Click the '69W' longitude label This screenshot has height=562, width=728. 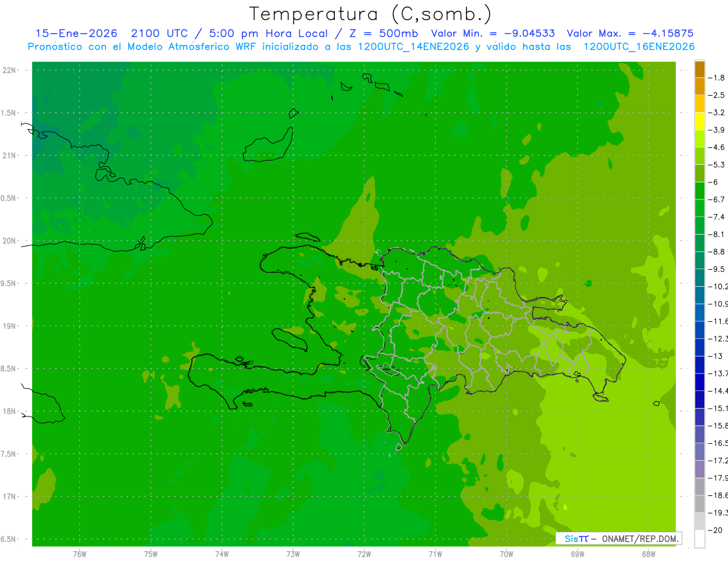577,554
